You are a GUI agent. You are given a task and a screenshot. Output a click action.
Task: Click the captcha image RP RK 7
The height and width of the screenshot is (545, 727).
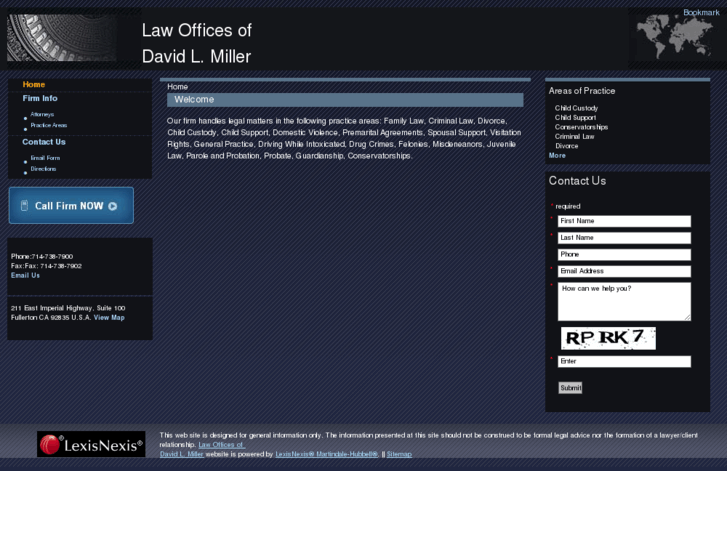pyautogui.click(x=608, y=338)
